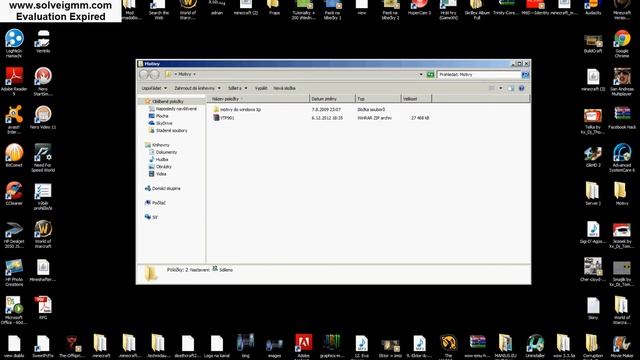This screenshot has width=640, height=360.
Task: Launch Nero Video 11 from the desktop
Action: tap(43, 117)
